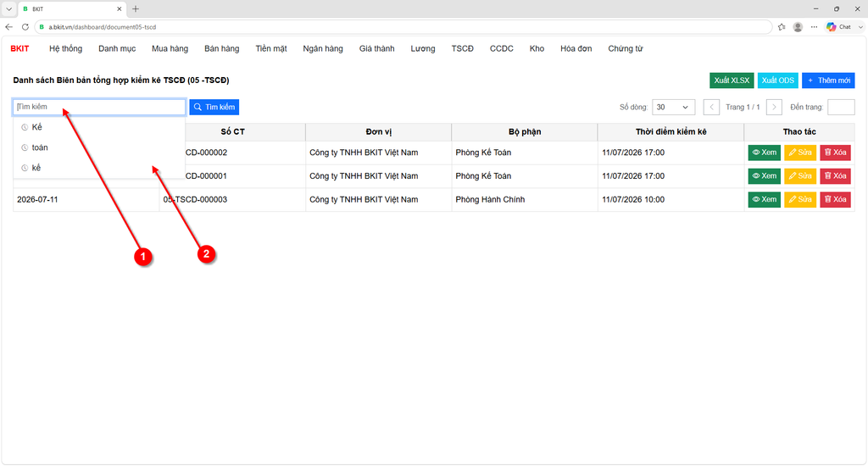Open the Hóa đơn menu
This screenshot has width=868, height=466.
pos(576,48)
